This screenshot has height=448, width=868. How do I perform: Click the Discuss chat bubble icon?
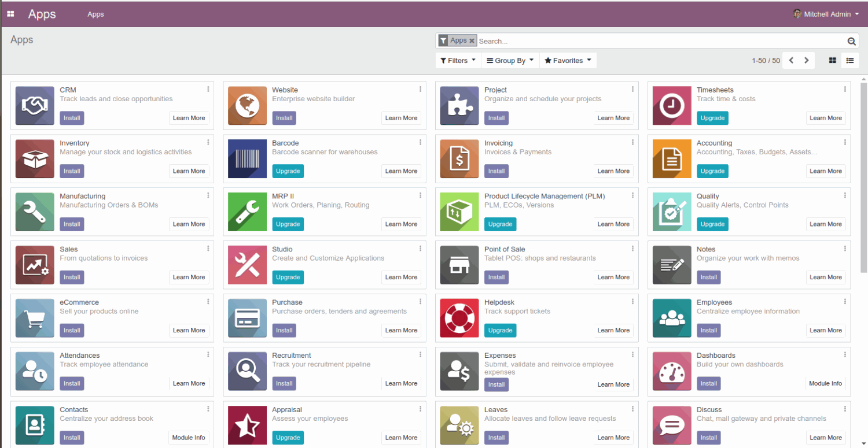[671, 425]
